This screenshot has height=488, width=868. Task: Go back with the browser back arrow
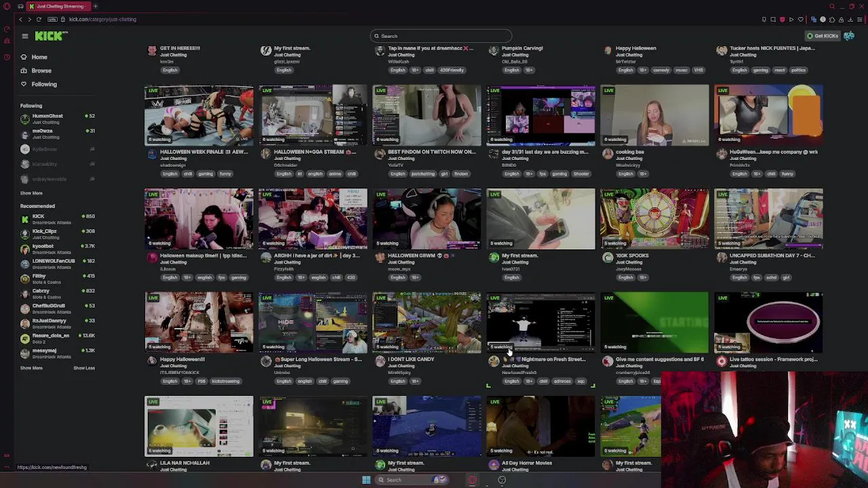[20, 19]
